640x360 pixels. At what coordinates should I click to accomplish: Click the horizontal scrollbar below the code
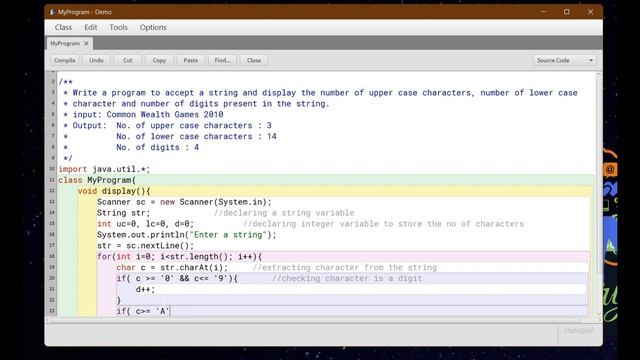coord(314,320)
